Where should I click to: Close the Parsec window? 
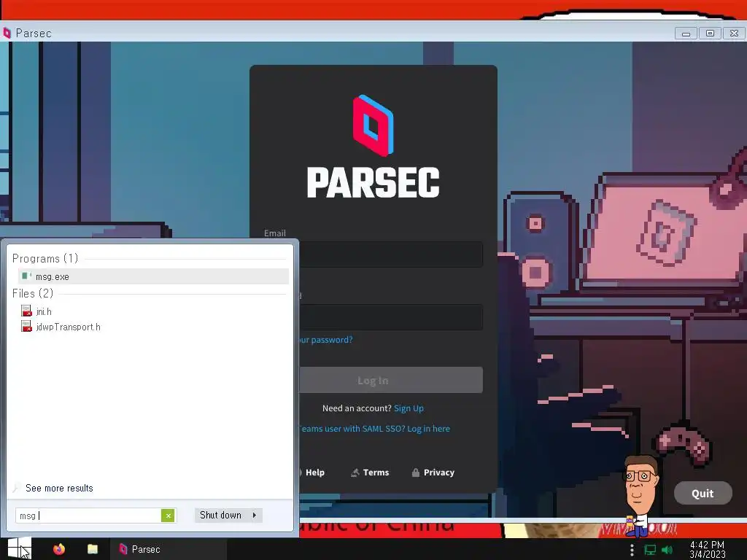734,34
